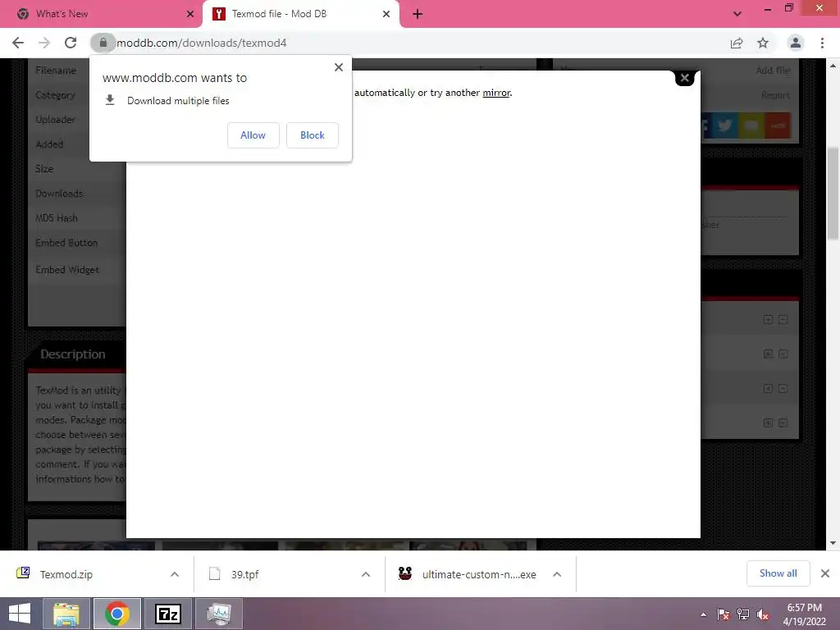
Task: Expand the last sidebar row plus icon
Action: click(x=768, y=423)
